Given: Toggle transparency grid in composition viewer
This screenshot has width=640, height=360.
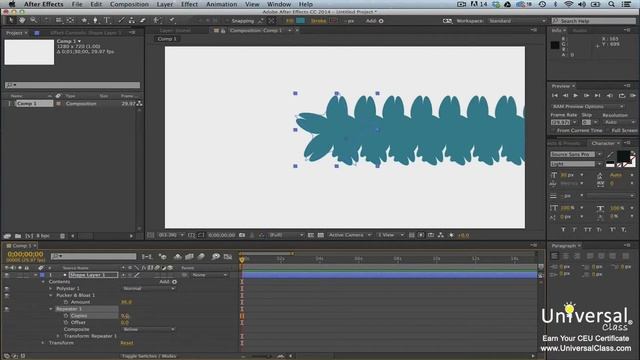Looking at the screenshot, I should coord(321,235).
